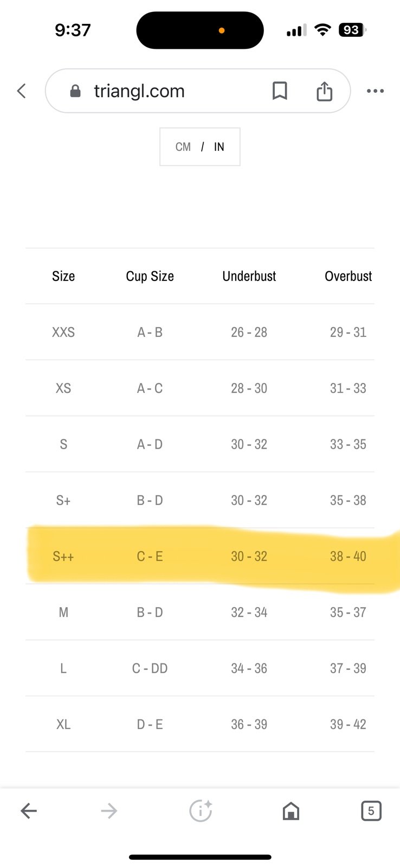Tap the XL size label
Image resolution: width=400 pixels, height=868 pixels.
(x=63, y=724)
